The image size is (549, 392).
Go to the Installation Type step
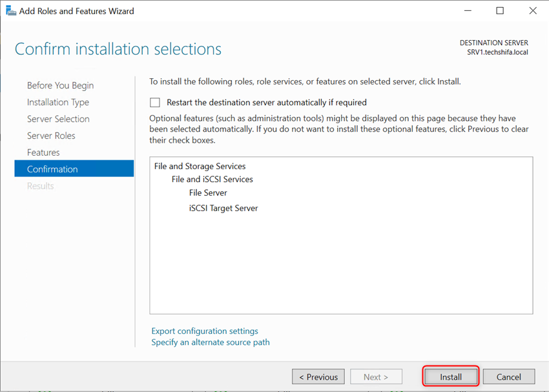[57, 102]
